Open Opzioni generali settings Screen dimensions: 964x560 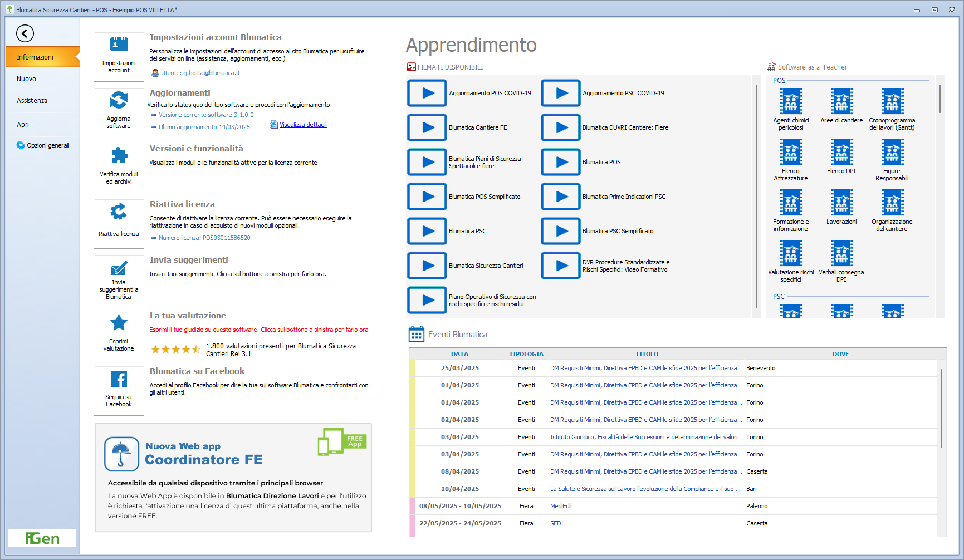(43, 145)
